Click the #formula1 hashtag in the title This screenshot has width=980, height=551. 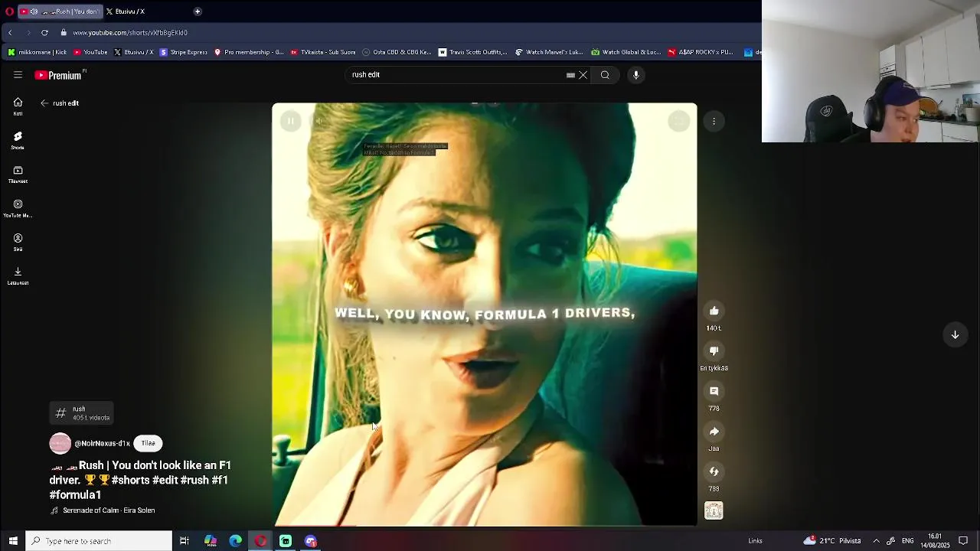pos(75,495)
